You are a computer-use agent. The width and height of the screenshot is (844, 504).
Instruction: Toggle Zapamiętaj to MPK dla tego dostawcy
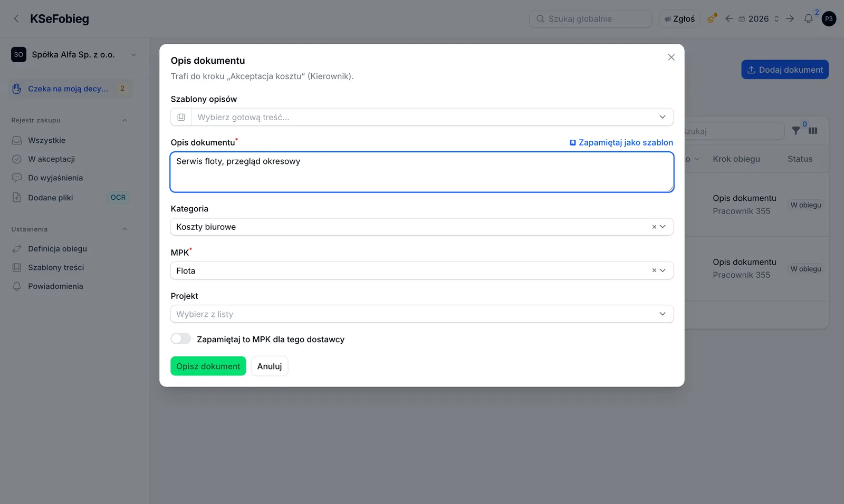click(180, 339)
